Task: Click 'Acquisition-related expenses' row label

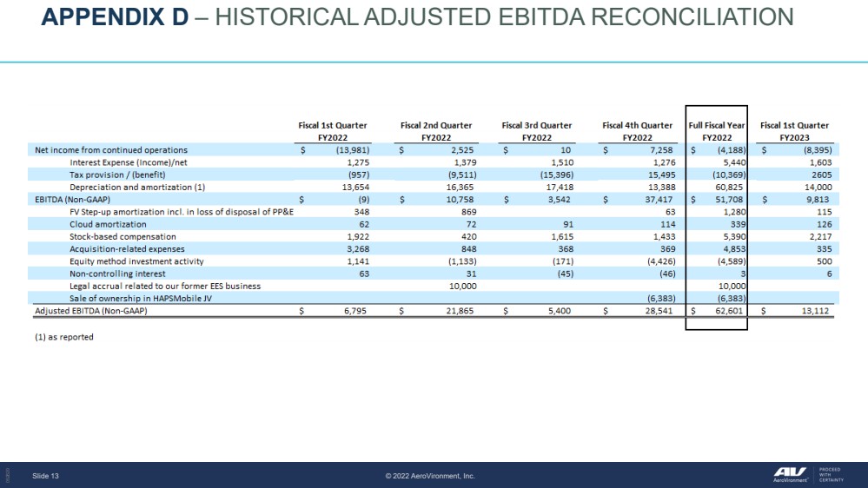Action: pyautogui.click(x=128, y=249)
